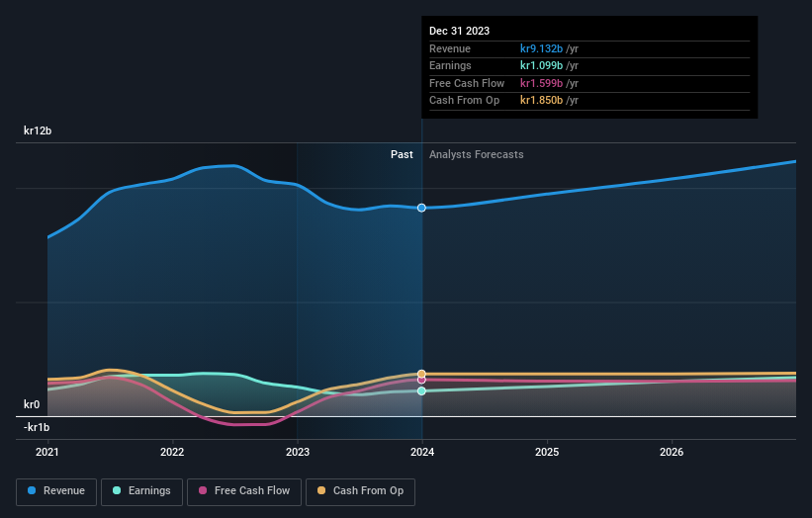Click the kr12b y-axis label

(x=38, y=130)
